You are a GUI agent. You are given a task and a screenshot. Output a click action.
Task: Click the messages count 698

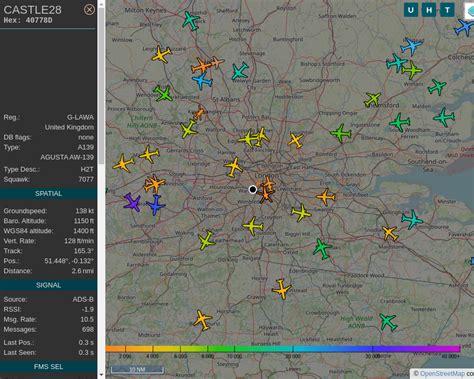point(88,329)
